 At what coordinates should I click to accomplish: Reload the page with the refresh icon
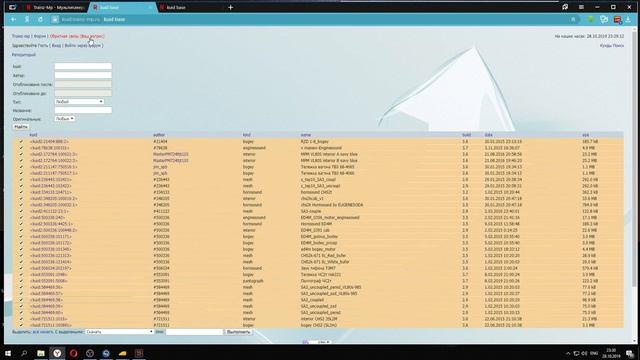[40, 20]
